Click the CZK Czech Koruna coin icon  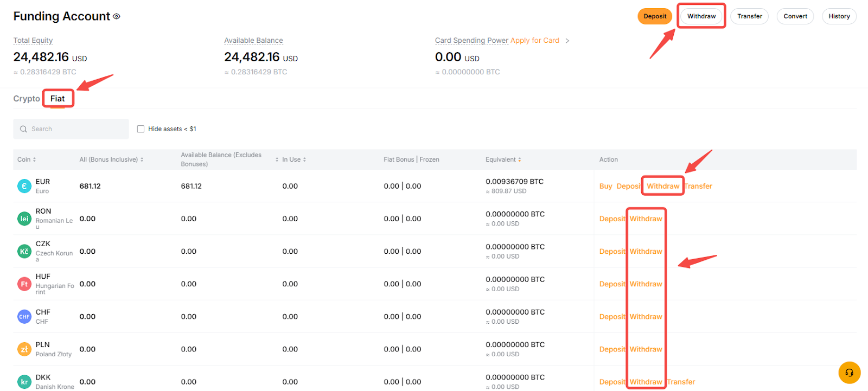(x=24, y=251)
